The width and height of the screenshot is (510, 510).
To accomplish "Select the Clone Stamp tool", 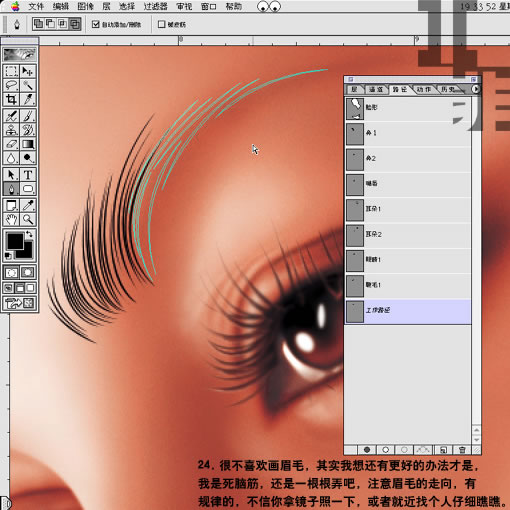I will pos(11,130).
